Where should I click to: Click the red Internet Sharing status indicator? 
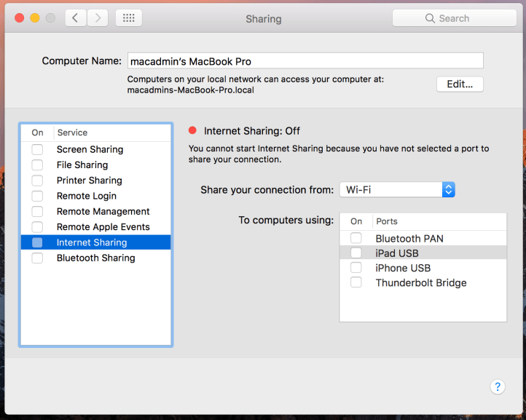coord(192,131)
